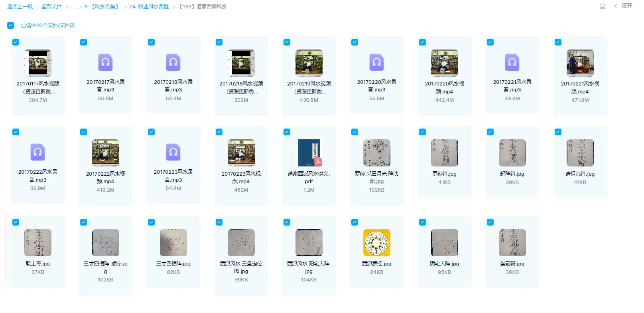Click the 20170217风水录音.mp3 audio icon

click(105, 62)
